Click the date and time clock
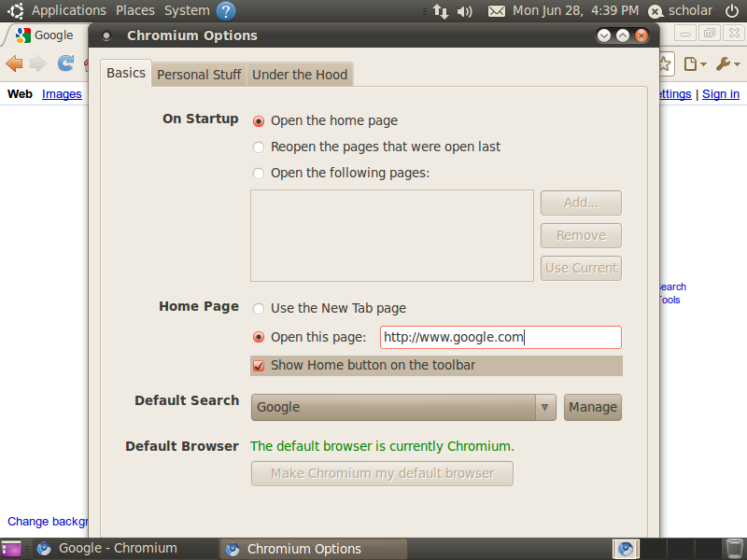Screen dimensions: 747x560 pos(575,10)
